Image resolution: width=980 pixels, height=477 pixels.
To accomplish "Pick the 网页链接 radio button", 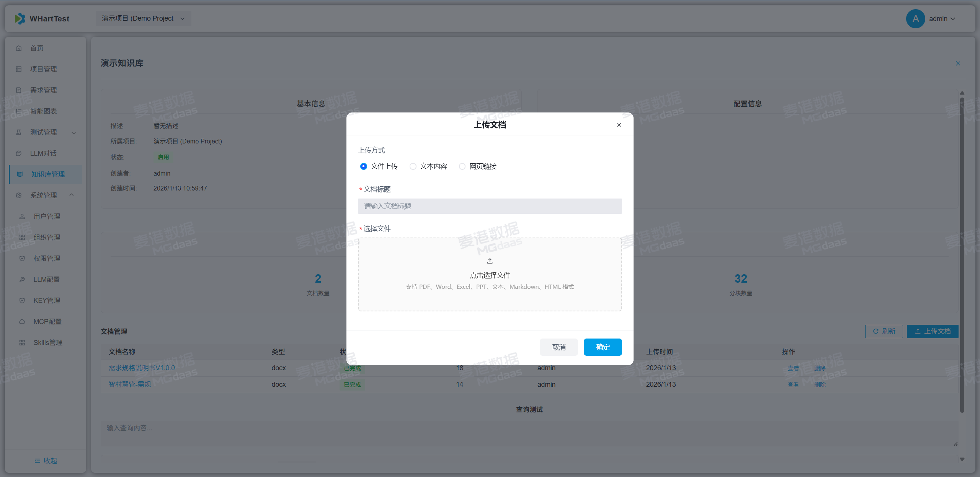I will 462,166.
